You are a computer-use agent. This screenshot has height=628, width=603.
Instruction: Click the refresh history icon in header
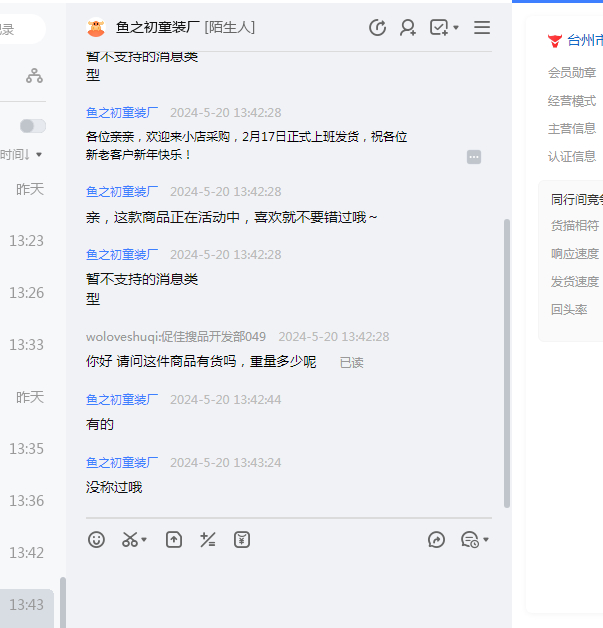pyautogui.click(x=377, y=28)
